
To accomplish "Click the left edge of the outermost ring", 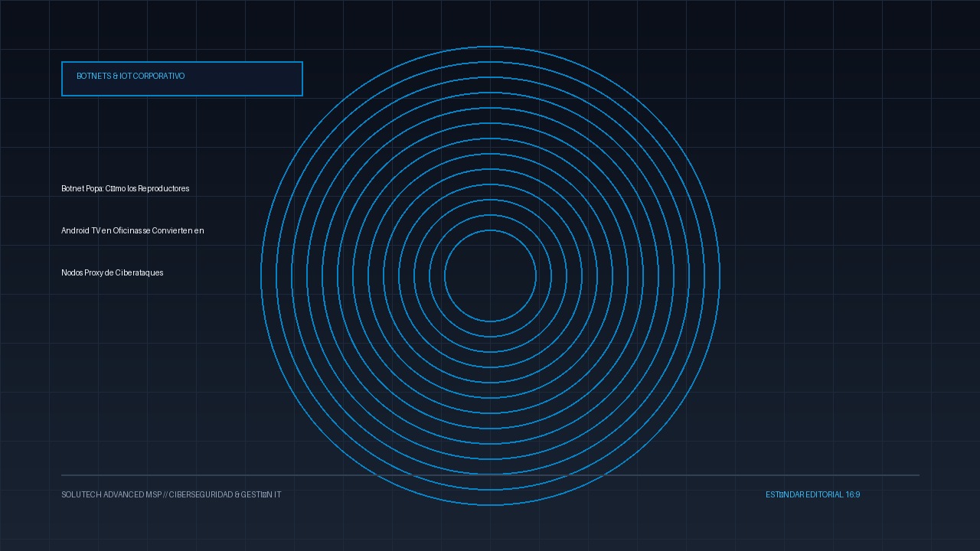I will point(261,275).
